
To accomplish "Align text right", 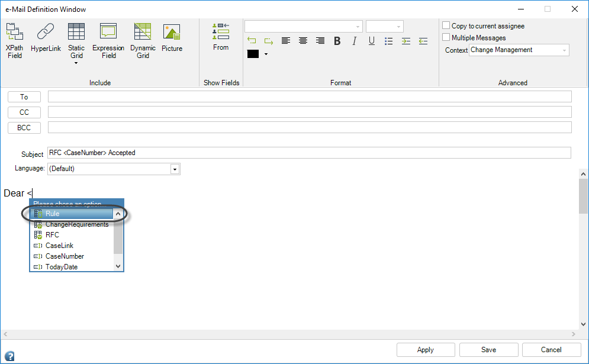I will coord(320,41).
